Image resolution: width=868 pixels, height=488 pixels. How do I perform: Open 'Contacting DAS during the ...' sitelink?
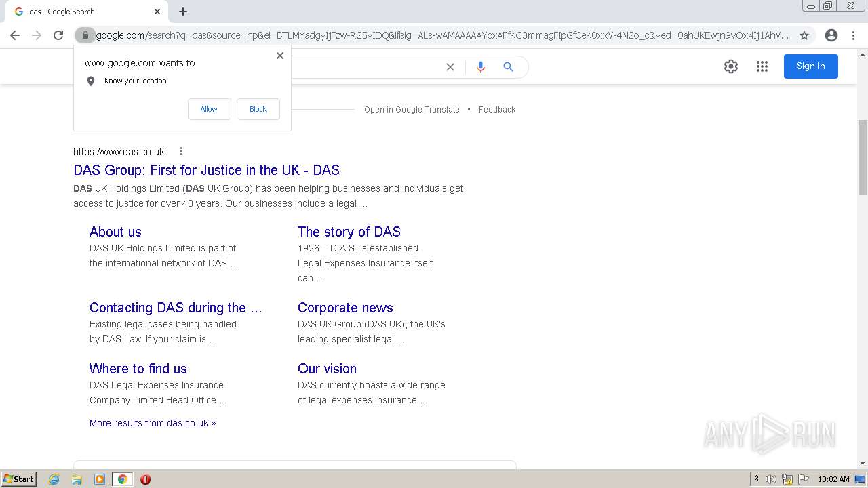tap(176, 308)
